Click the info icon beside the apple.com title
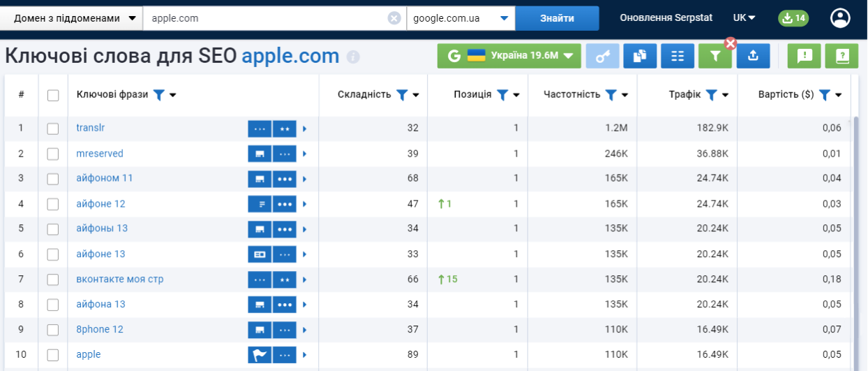 pyautogui.click(x=353, y=57)
